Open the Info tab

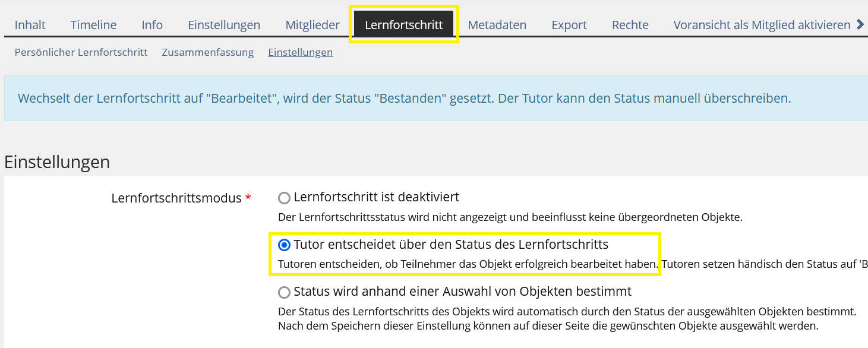point(152,25)
